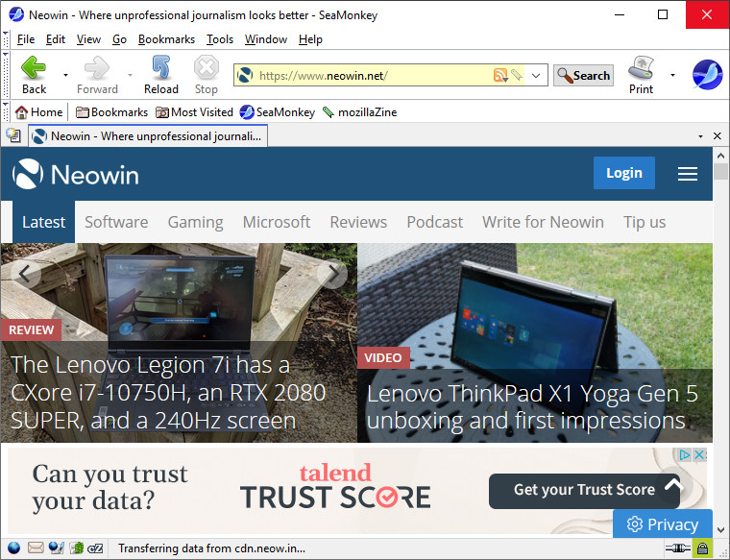Screen dimensions: 730x560
Task: Open the URL bar history dropdown
Action: 536,75
